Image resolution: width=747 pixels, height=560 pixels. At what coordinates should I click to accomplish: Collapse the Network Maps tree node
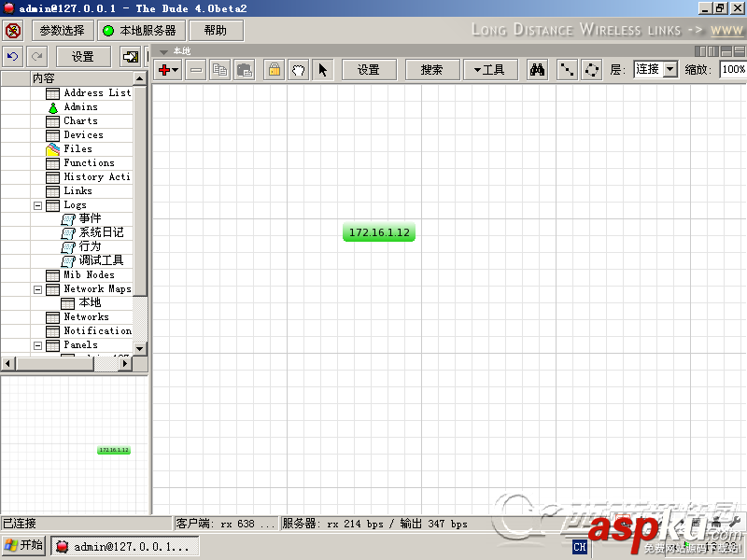37,289
